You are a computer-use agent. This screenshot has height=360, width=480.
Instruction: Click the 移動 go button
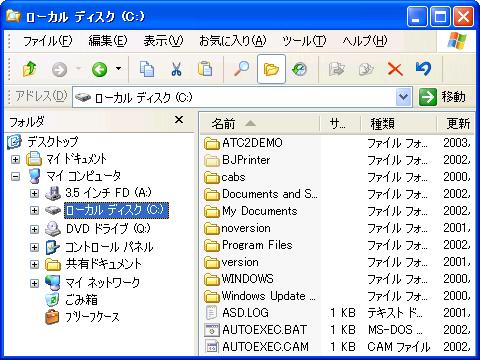pos(442,97)
